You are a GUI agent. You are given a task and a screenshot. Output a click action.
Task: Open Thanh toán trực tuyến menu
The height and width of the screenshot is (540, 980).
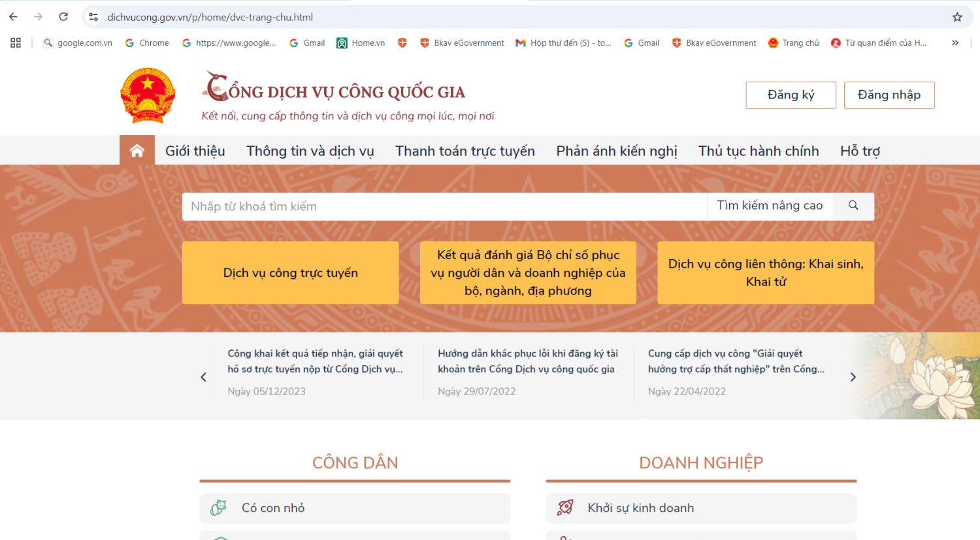click(465, 151)
